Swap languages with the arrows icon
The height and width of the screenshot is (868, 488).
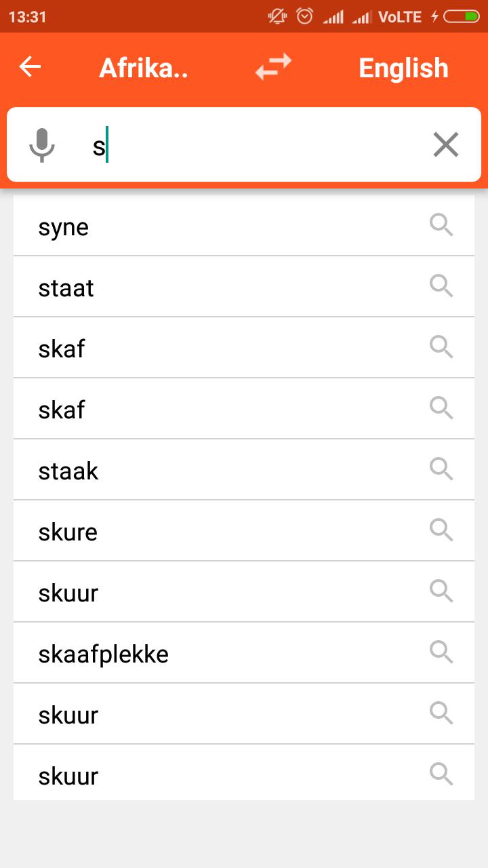click(x=273, y=66)
